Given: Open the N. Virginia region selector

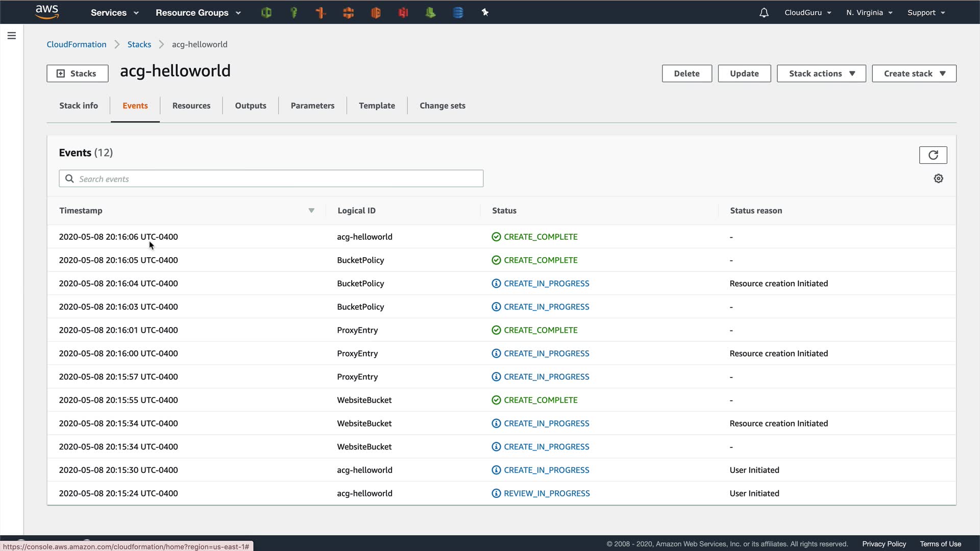Looking at the screenshot, I should pos(869,13).
